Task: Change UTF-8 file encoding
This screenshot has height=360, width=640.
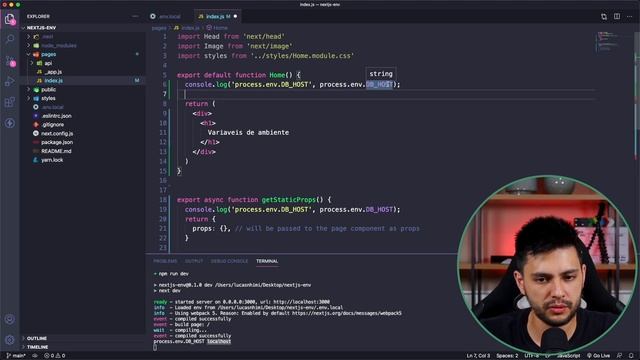Action: pos(531,356)
